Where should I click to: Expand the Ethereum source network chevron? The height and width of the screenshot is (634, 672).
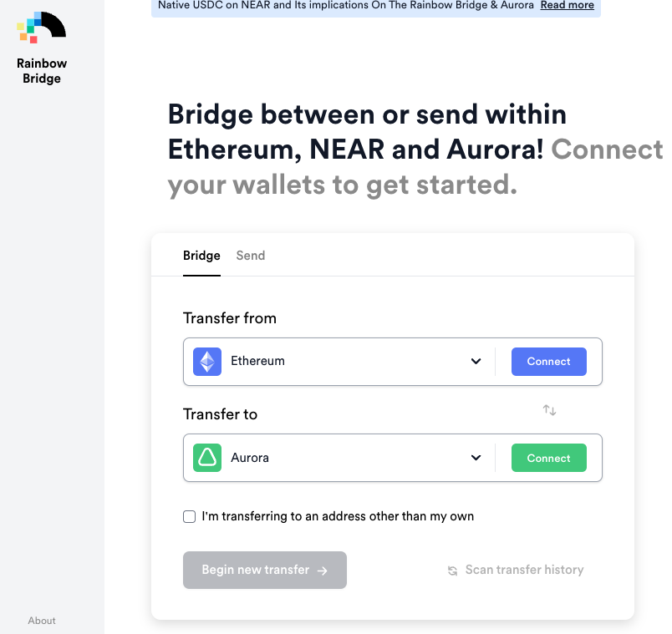click(x=476, y=362)
